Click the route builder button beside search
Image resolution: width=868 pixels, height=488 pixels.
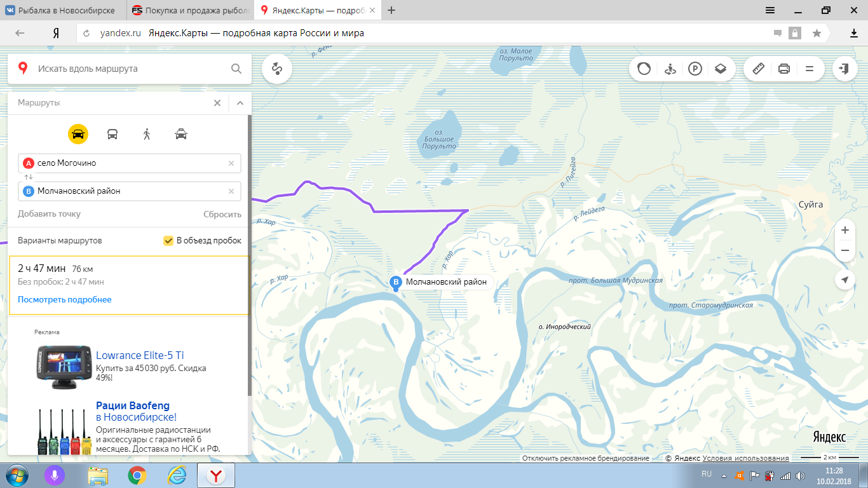tap(277, 69)
